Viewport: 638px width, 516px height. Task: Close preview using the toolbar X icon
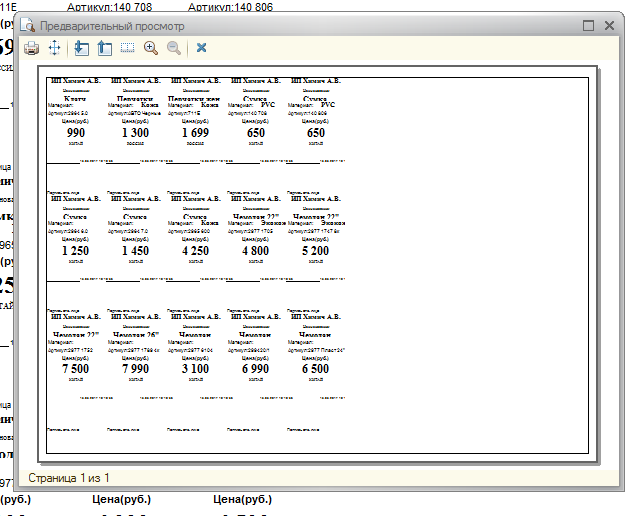coord(201,48)
